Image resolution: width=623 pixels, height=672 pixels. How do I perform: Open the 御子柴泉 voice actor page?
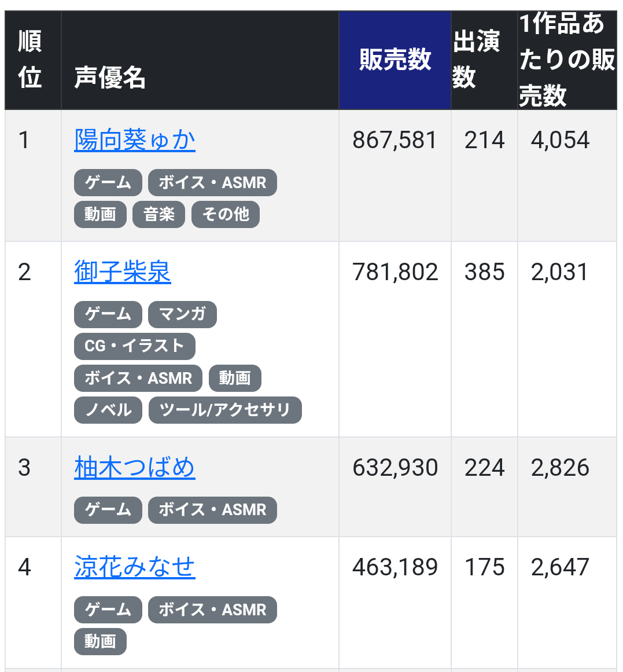tap(123, 272)
